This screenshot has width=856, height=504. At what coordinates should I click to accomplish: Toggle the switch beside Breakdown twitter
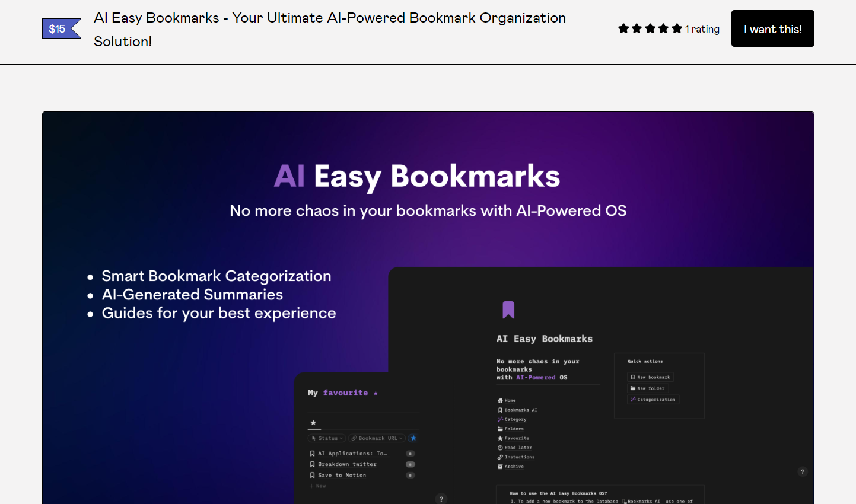pyautogui.click(x=410, y=464)
